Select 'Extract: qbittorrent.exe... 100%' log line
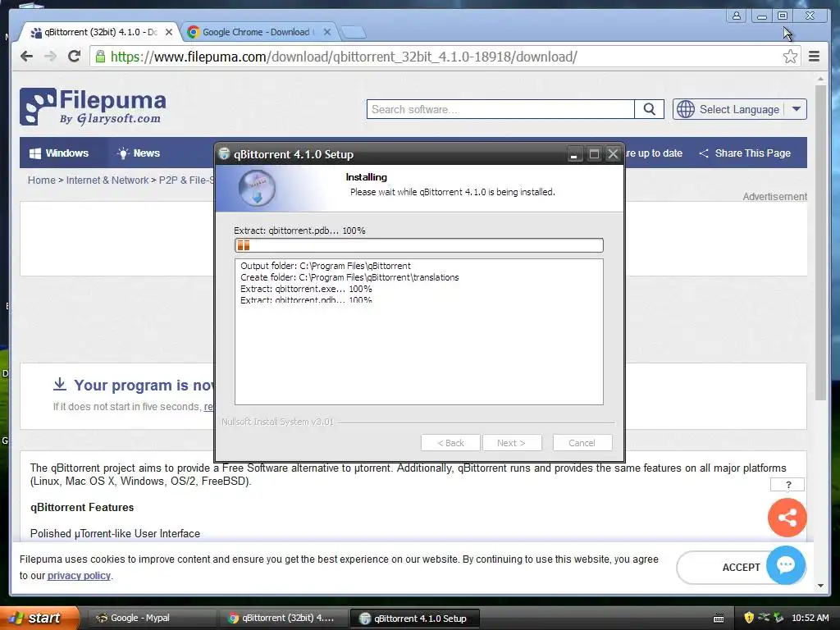The width and height of the screenshot is (840, 630). pyautogui.click(x=306, y=289)
